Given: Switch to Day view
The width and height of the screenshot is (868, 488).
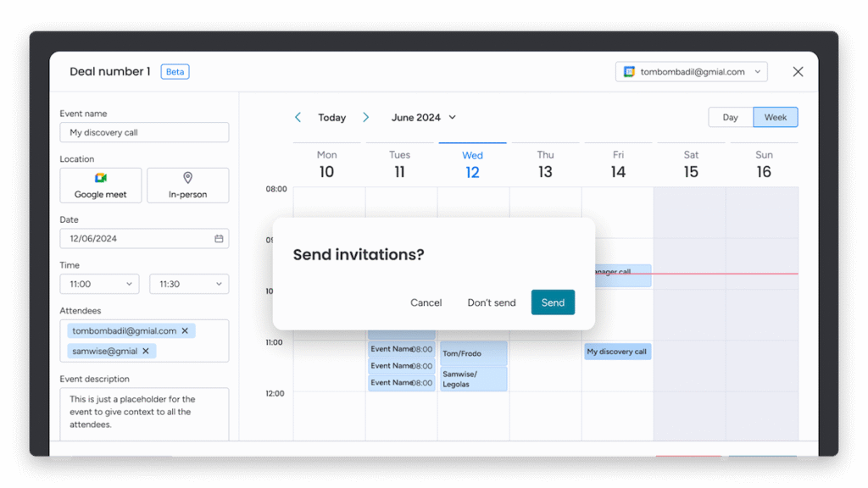Looking at the screenshot, I should [x=730, y=117].
